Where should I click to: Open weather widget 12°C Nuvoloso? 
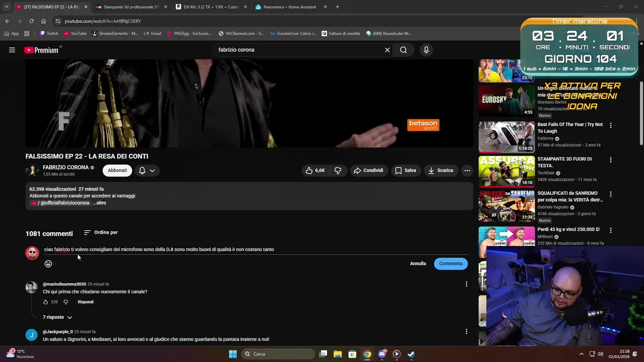pos(20,354)
